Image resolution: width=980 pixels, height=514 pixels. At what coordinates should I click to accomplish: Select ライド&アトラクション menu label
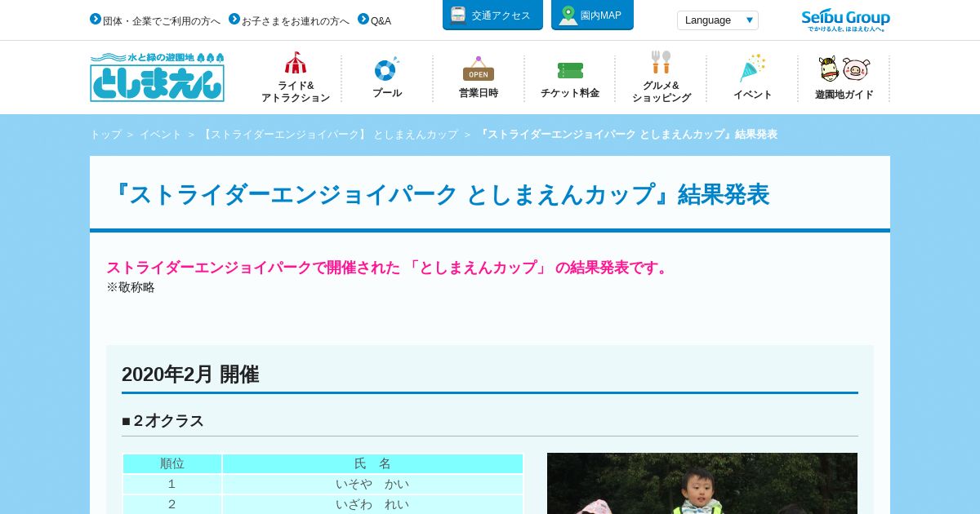coord(296,91)
